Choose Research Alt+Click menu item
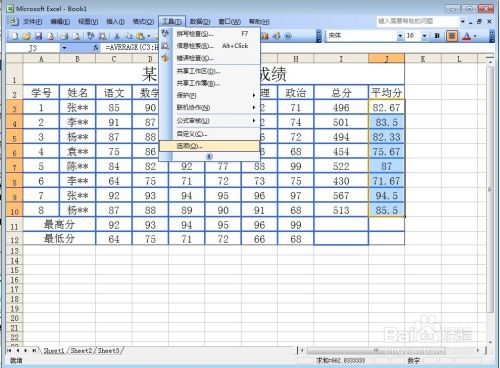Image resolution: width=500 pixels, height=368 pixels. (210, 46)
